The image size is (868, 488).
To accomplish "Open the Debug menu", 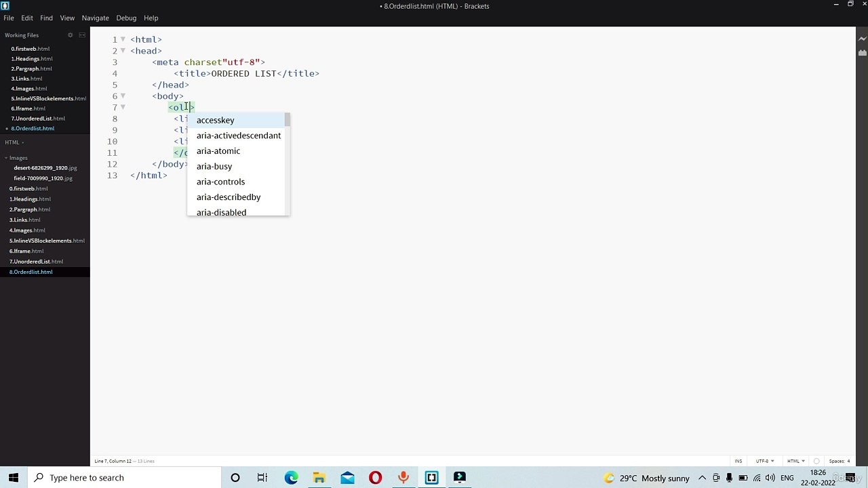I will pos(126,18).
